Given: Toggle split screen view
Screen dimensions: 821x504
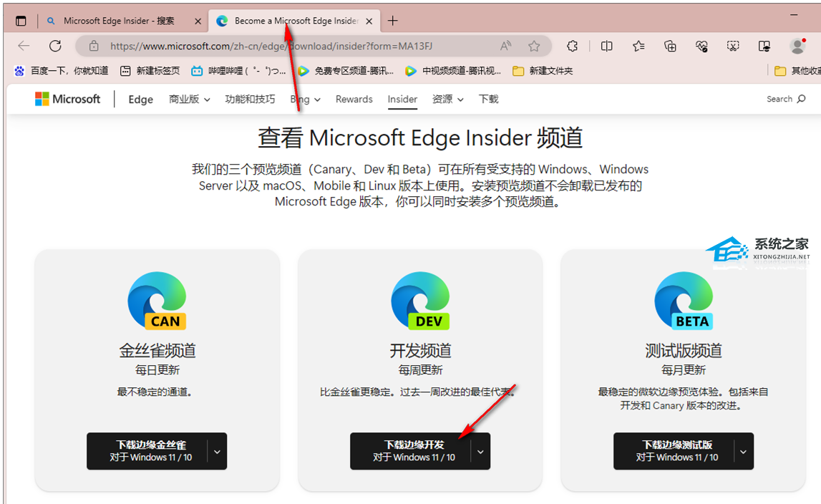Looking at the screenshot, I should 607,46.
